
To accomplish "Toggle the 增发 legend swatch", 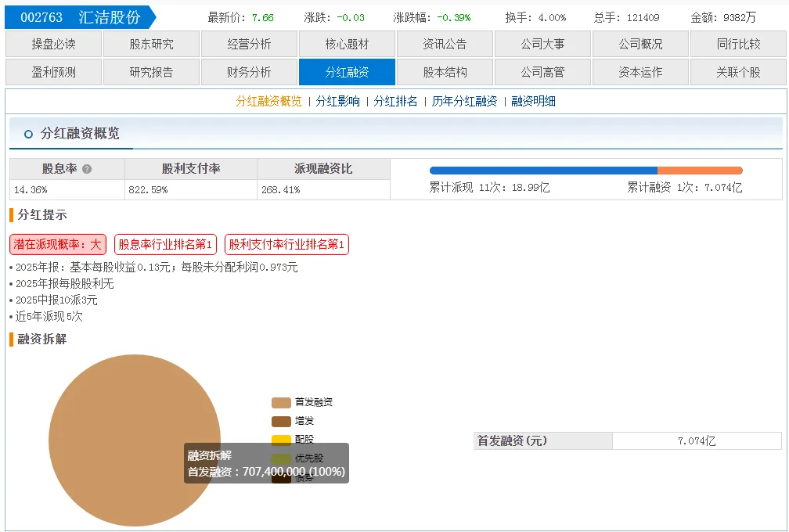I will 281,421.
